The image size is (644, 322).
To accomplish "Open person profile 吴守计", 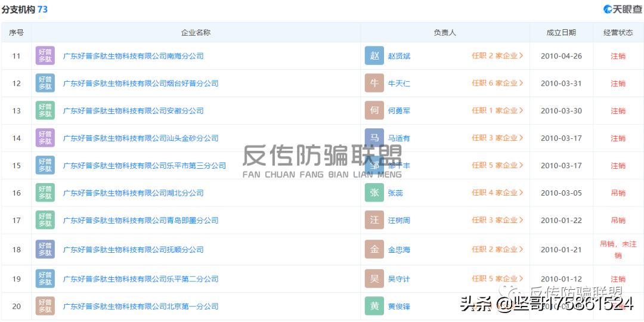I will point(399,279).
